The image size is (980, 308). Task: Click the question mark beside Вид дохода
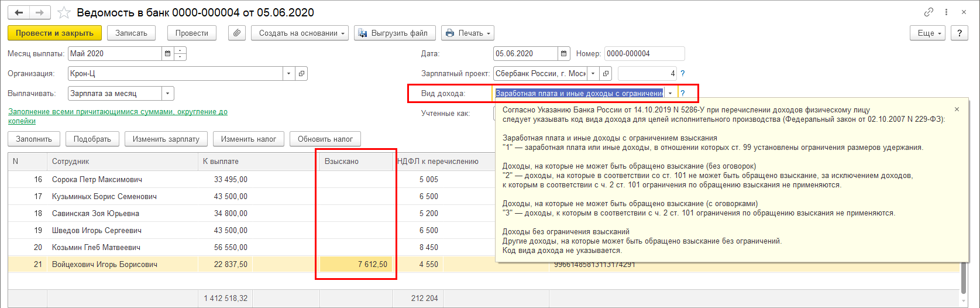click(683, 93)
